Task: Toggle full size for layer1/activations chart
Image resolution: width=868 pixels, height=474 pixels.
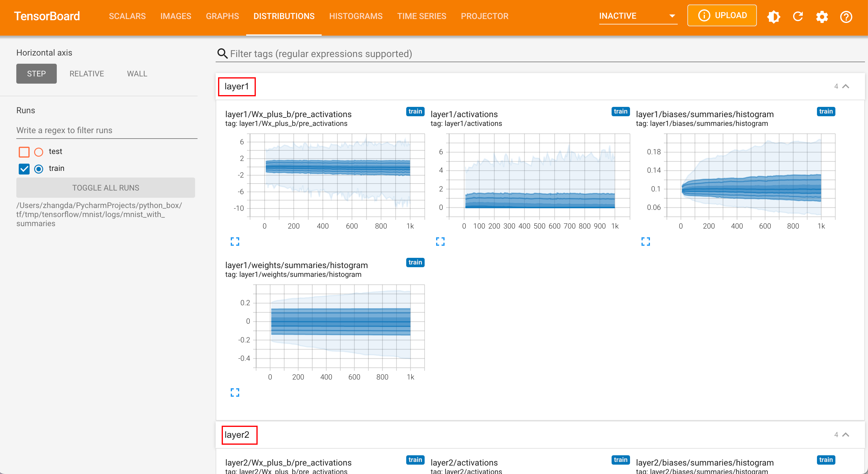Action: pos(440,241)
